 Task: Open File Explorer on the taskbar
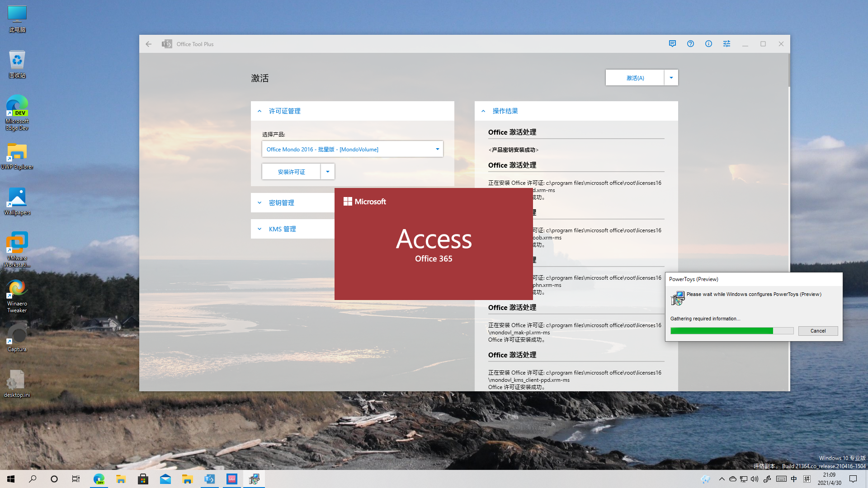click(121, 479)
